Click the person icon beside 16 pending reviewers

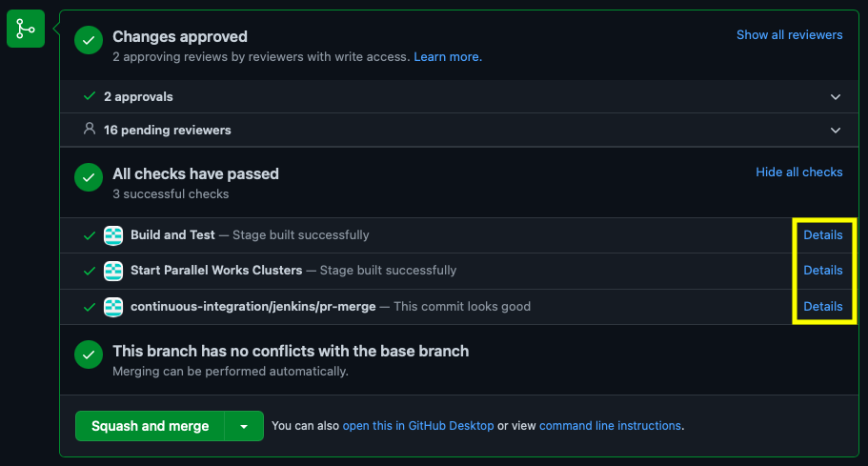point(90,129)
